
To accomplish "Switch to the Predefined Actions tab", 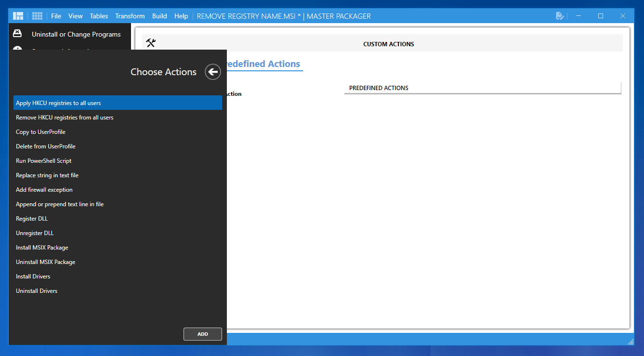I will point(263,64).
